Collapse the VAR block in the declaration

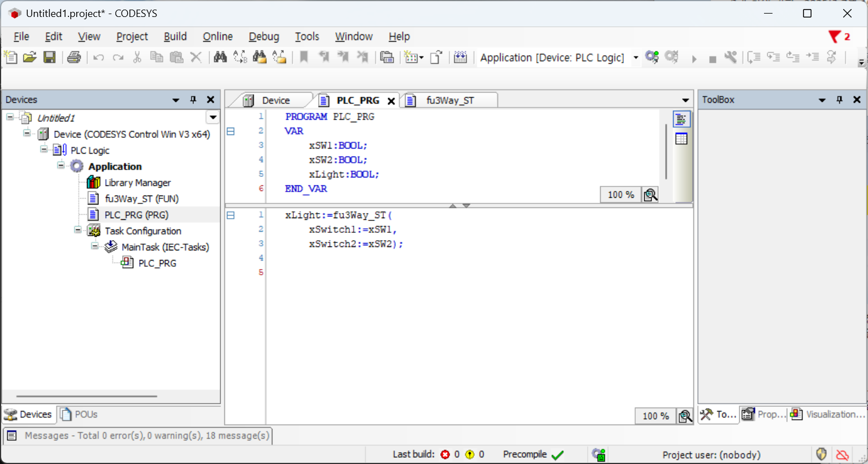tap(231, 131)
